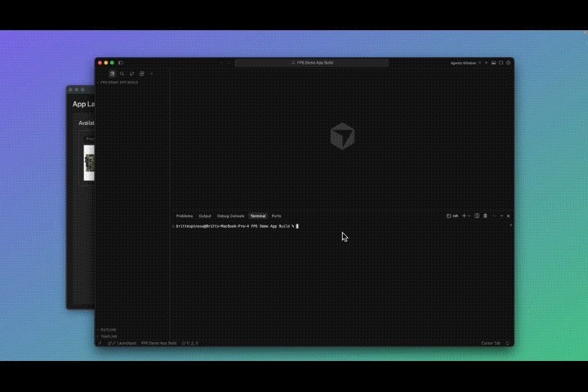Select the Terminal tab
This screenshot has height=392, width=588.
click(x=258, y=216)
